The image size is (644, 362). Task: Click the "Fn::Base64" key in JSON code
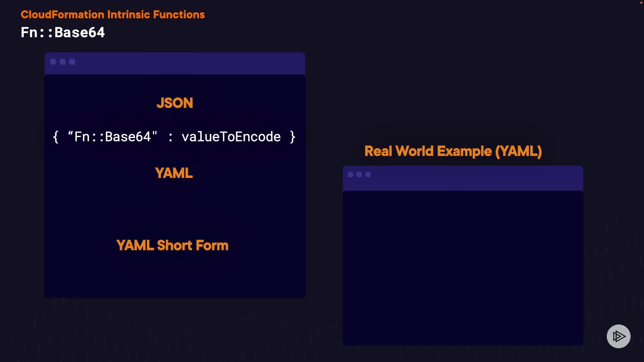tap(112, 137)
